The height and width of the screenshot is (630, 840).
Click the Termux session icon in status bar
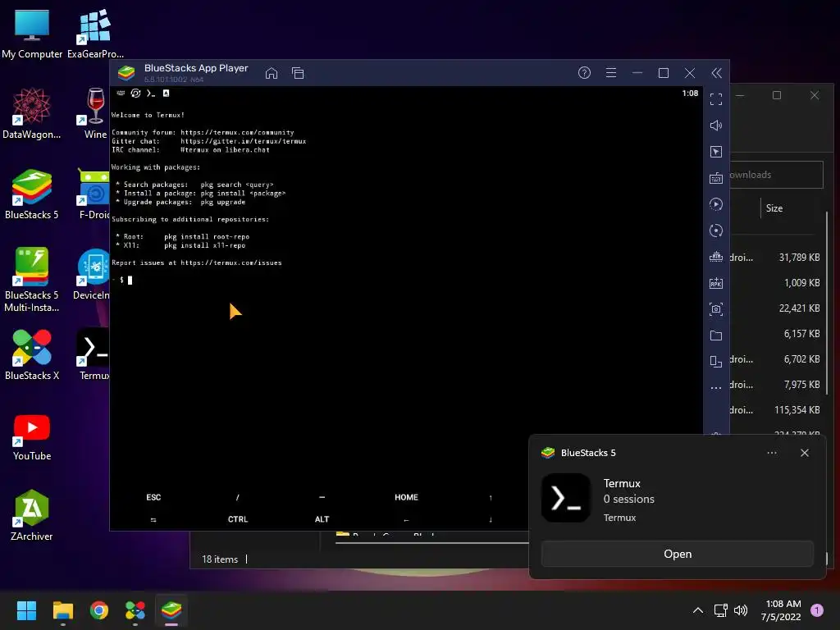151,94
